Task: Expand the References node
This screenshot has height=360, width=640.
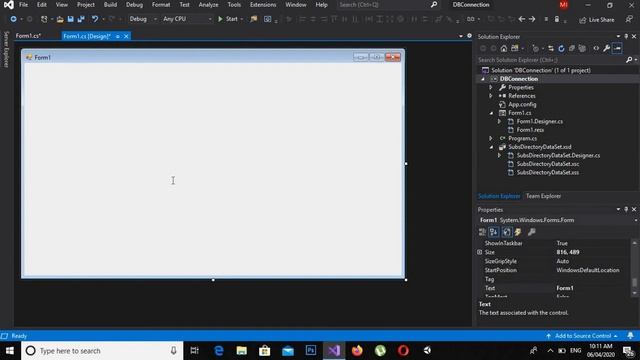Action: [491, 96]
